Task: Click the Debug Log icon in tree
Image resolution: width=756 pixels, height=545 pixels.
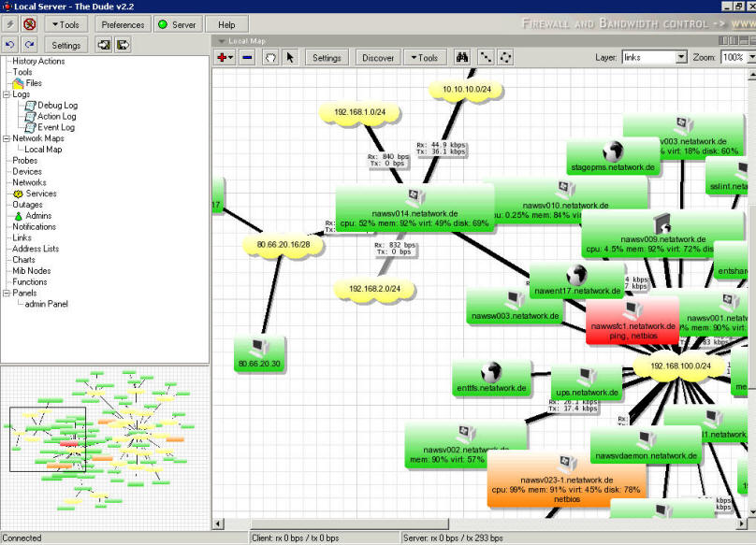Action: (x=30, y=106)
